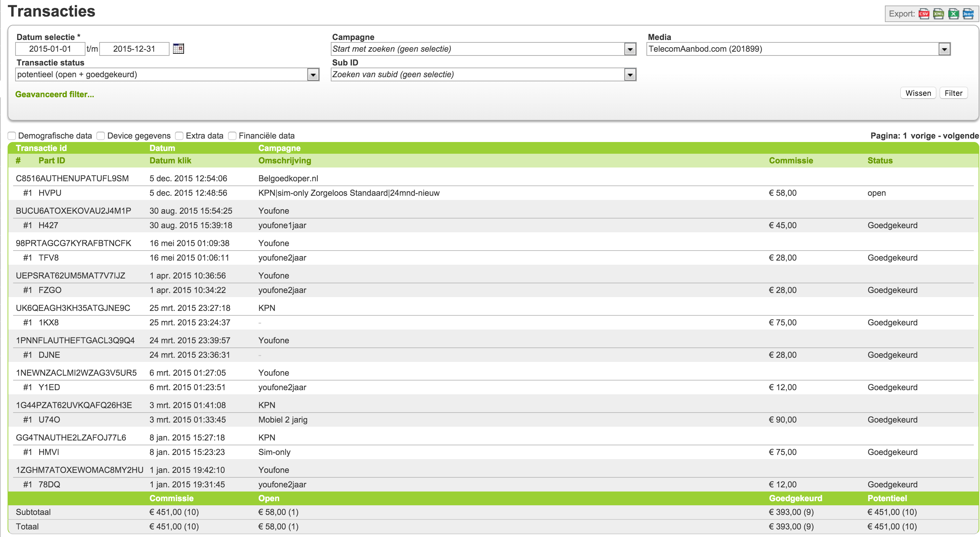
Task: Click the Datum klik column header
Action: (170, 161)
